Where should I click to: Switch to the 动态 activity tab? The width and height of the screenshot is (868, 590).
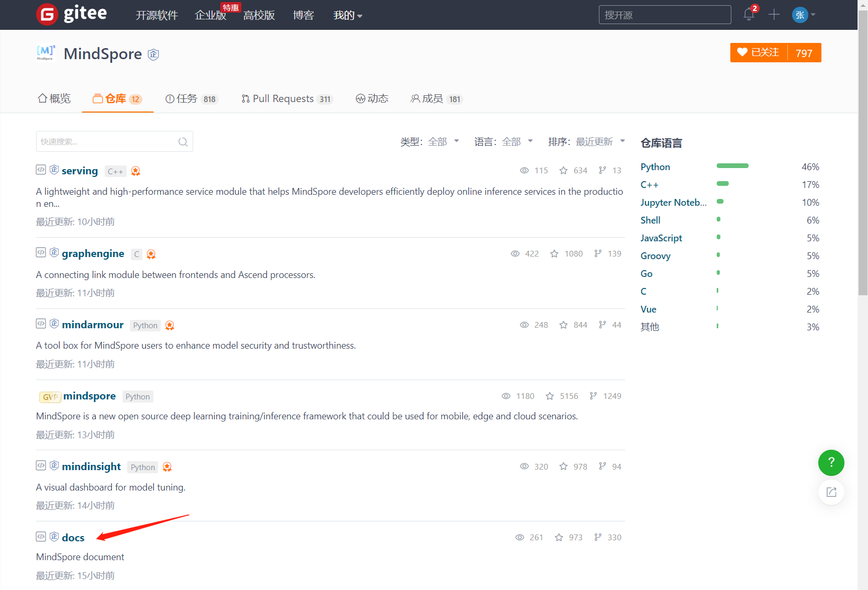point(372,98)
